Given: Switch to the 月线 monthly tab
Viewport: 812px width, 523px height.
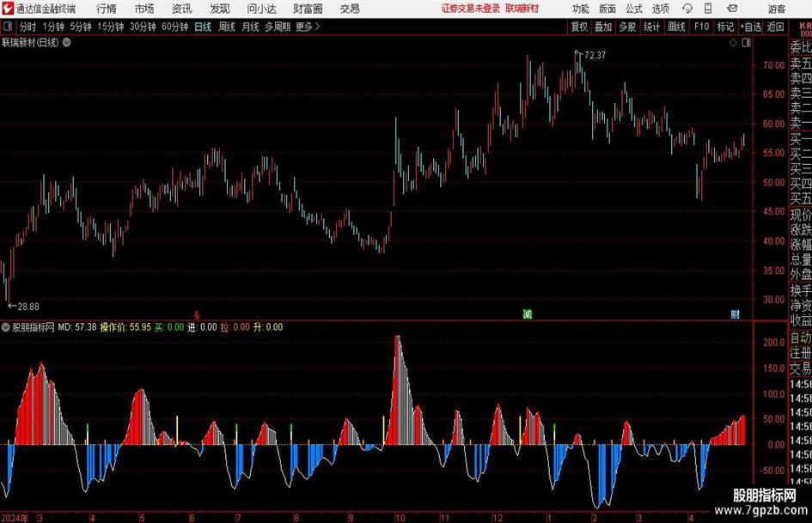Looking at the screenshot, I should click(x=251, y=27).
